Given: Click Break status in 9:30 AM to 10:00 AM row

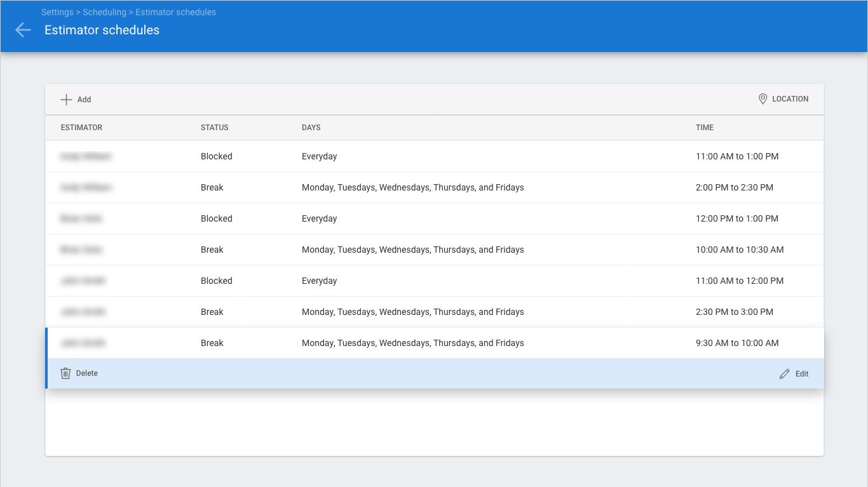Looking at the screenshot, I should point(212,343).
